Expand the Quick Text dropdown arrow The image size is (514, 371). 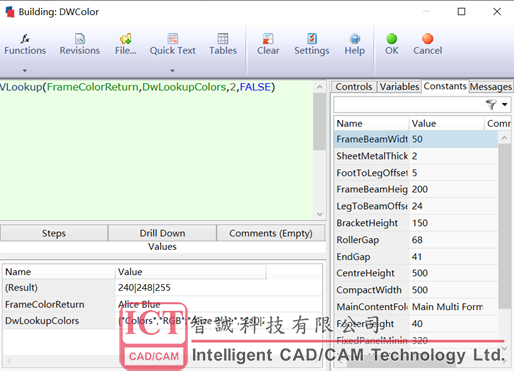pos(172,71)
